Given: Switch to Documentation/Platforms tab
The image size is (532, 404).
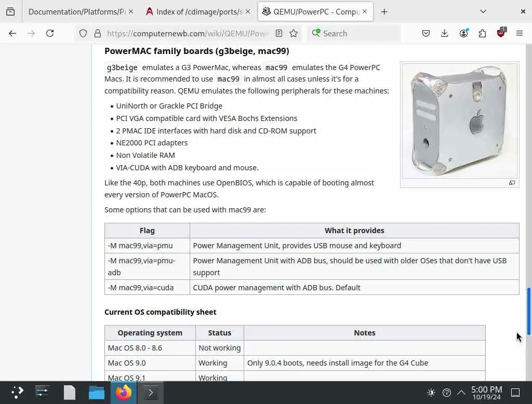Looking at the screenshot, I should point(77,11).
